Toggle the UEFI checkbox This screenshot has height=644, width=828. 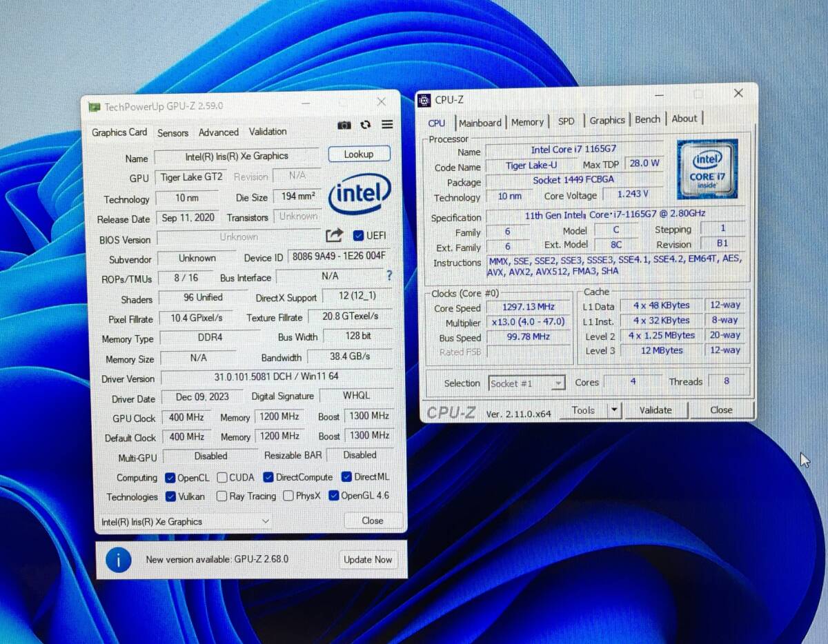pyautogui.click(x=358, y=236)
